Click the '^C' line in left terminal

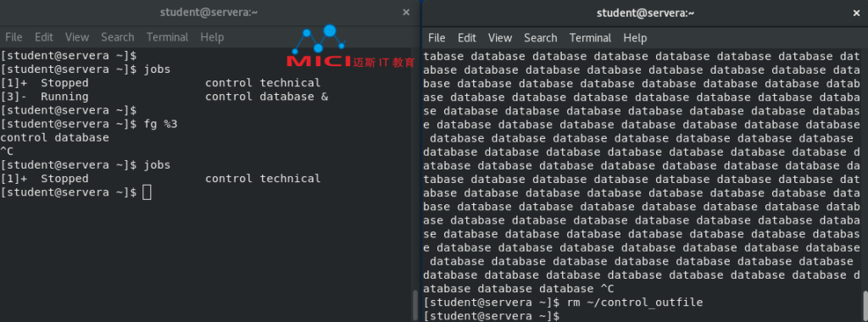[7, 151]
